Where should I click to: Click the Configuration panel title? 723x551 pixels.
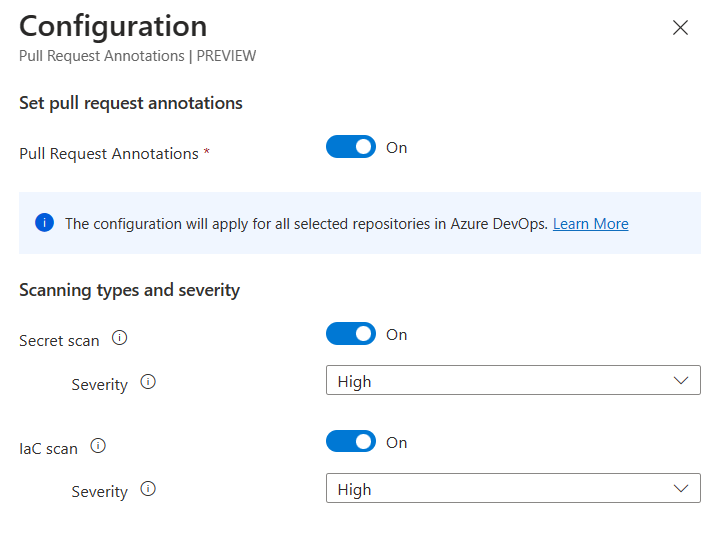point(113,26)
